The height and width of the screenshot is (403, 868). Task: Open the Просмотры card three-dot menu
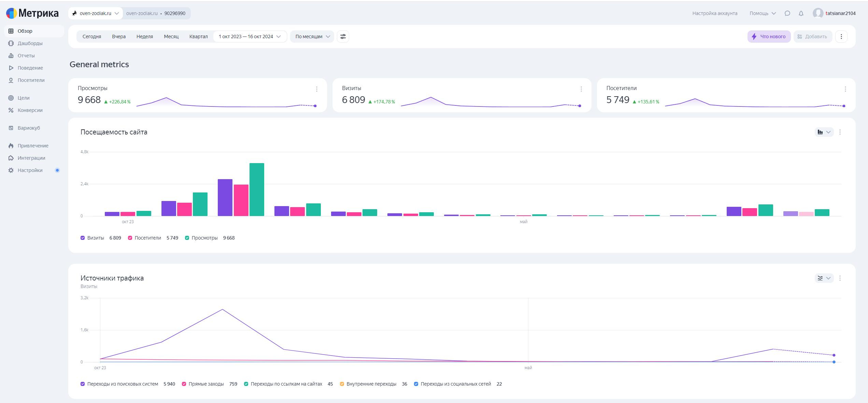click(316, 89)
